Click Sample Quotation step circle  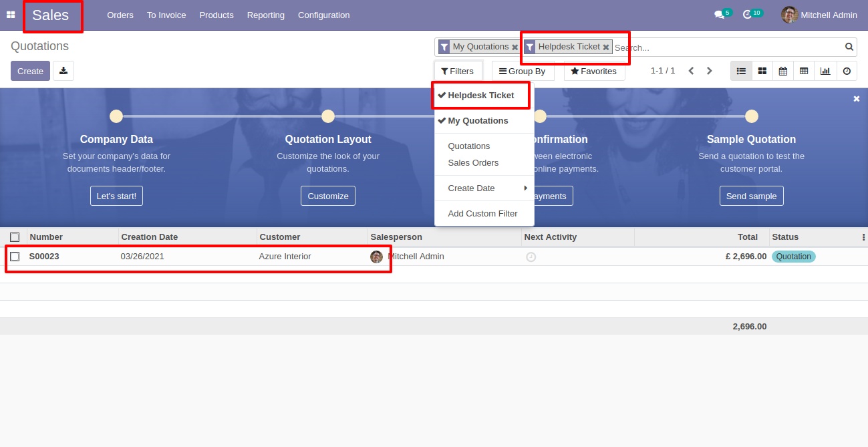point(752,116)
